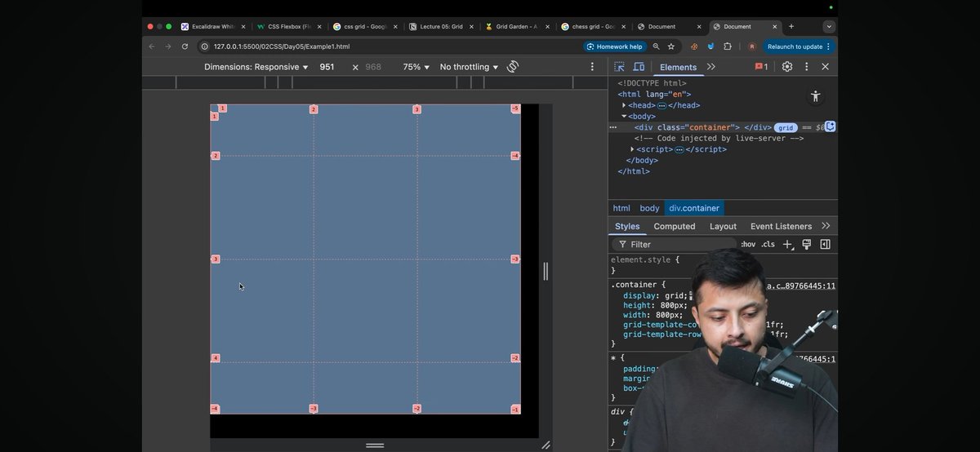This screenshot has width=980, height=452.
Task: Select the div class container node
Action: pos(702,127)
